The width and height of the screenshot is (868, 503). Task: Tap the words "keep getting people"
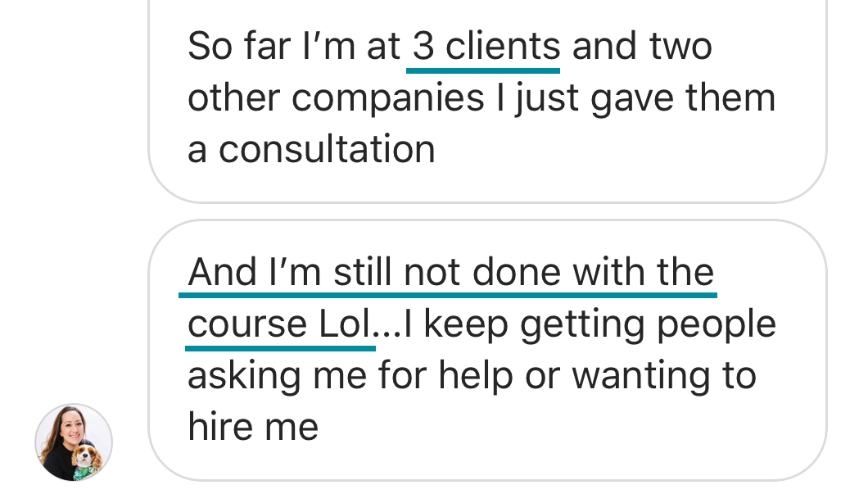tap(599, 324)
